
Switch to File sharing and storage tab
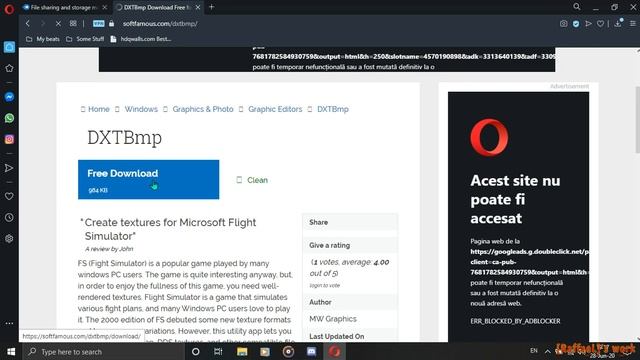(64, 7)
